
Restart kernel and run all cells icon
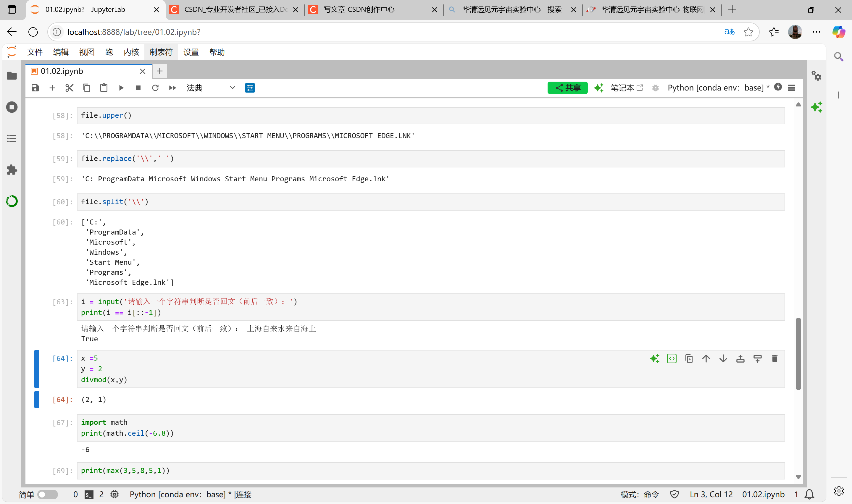coord(172,88)
